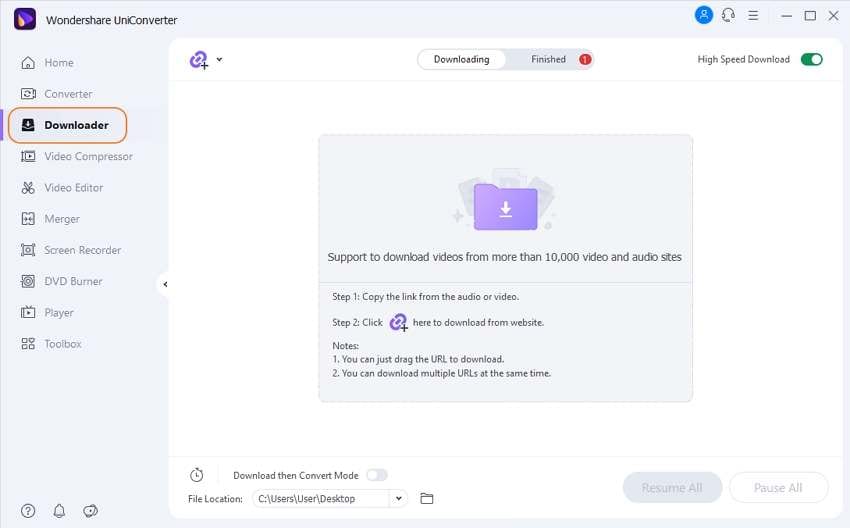850x528 pixels.
Task: Click the 'High Speed Download' label
Action: (743, 59)
